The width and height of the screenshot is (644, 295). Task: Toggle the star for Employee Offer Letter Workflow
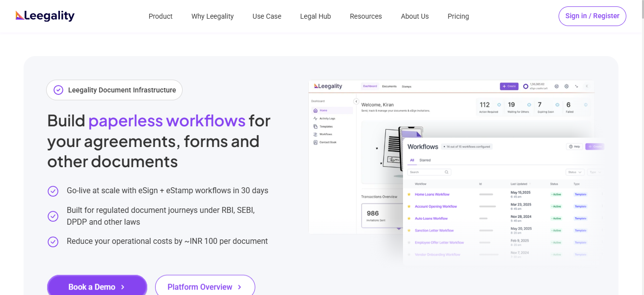tap(409, 242)
